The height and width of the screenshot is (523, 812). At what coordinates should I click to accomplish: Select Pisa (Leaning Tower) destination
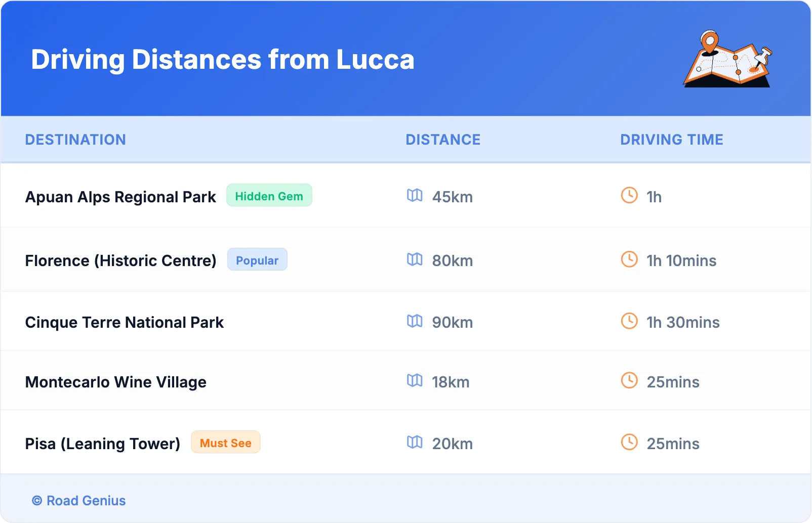pyautogui.click(x=103, y=444)
